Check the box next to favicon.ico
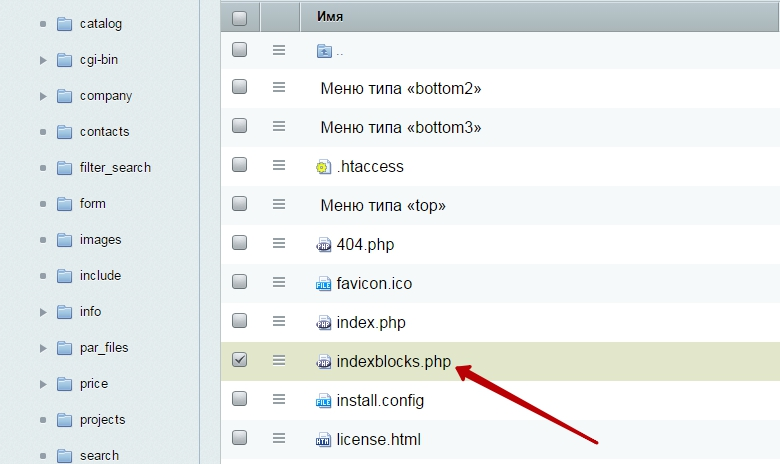780x464 pixels. pos(239,283)
